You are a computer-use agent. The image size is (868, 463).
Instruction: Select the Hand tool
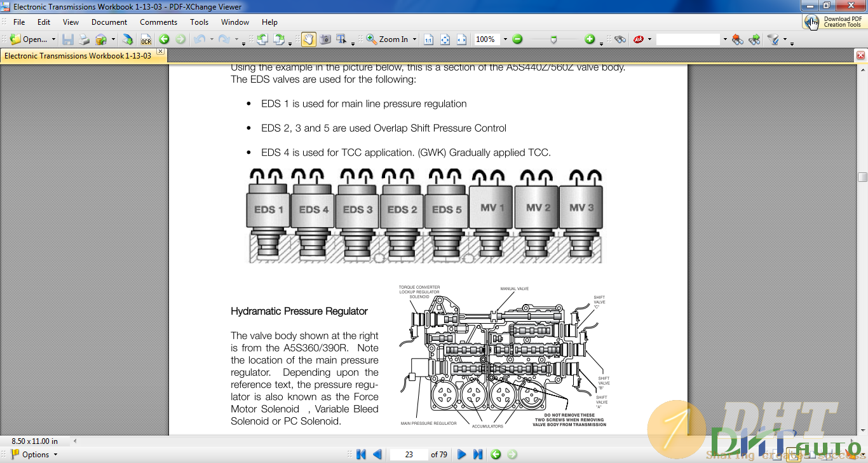click(308, 39)
